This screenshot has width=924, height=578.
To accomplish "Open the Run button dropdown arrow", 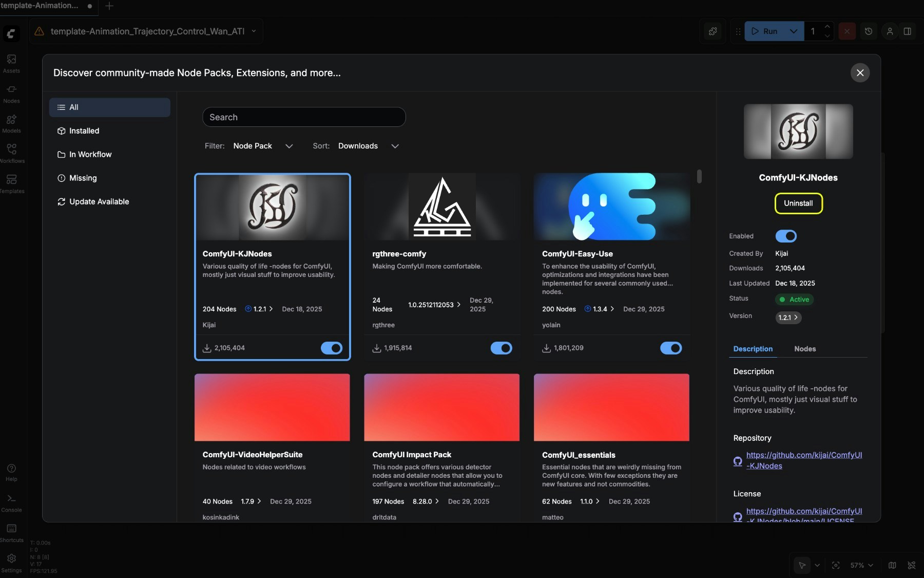I will pyautogui.click(x=794, y=31).
